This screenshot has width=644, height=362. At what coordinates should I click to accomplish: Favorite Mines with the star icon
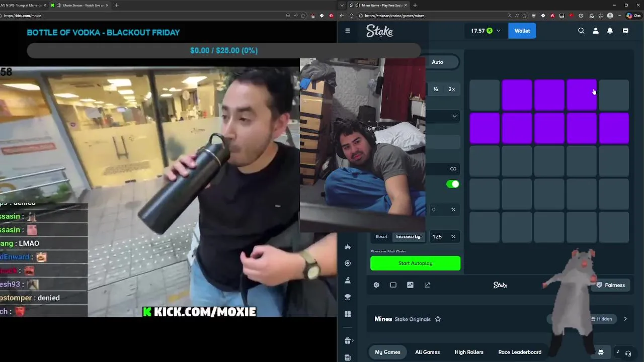click(x=438, y=319)
